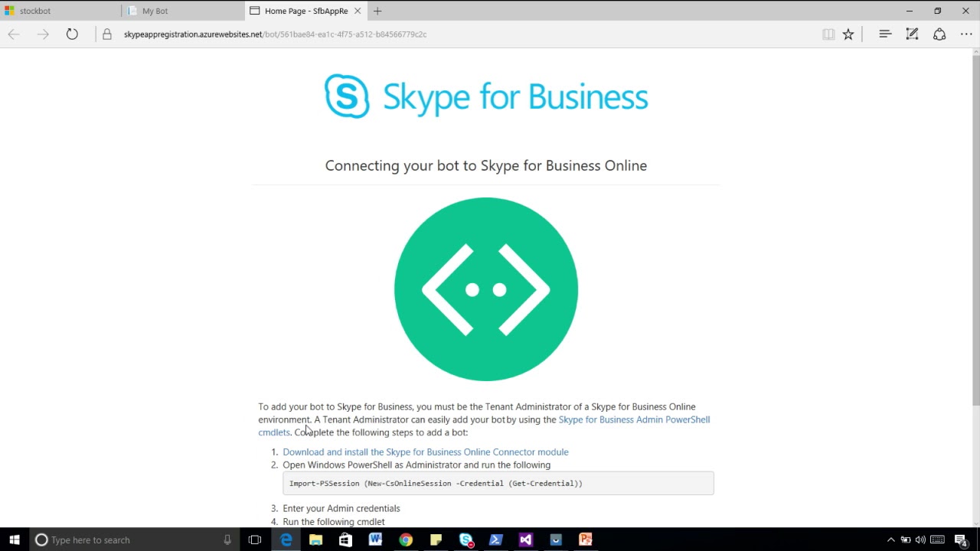Click the Cortana microphone icon
The width and height of the screenshot is (980, 551).
click(227, 540)
